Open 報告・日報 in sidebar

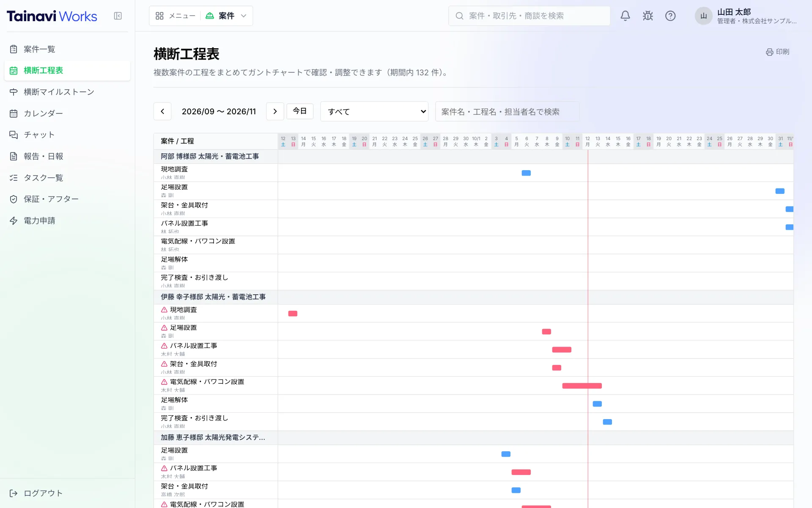coord(67,156)
